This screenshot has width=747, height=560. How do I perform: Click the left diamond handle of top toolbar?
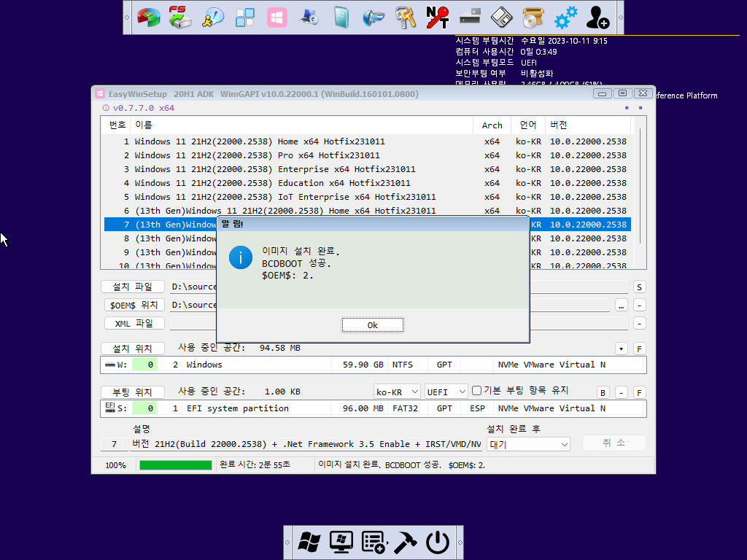(x=127, y=17)
